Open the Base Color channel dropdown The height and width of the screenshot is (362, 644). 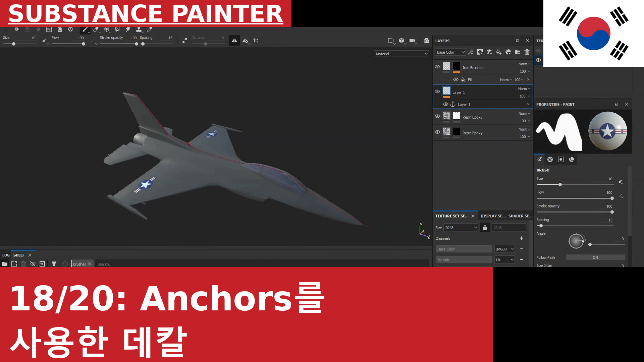click(450, 52)
